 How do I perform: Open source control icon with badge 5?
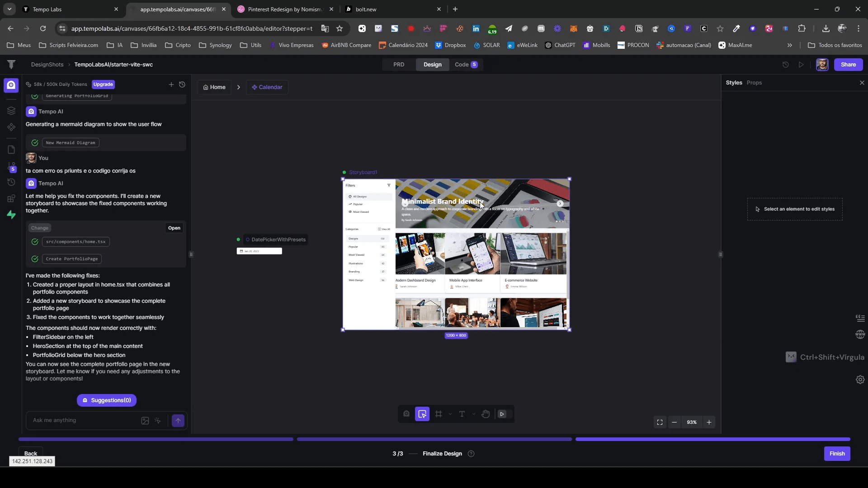click(12, 167)
